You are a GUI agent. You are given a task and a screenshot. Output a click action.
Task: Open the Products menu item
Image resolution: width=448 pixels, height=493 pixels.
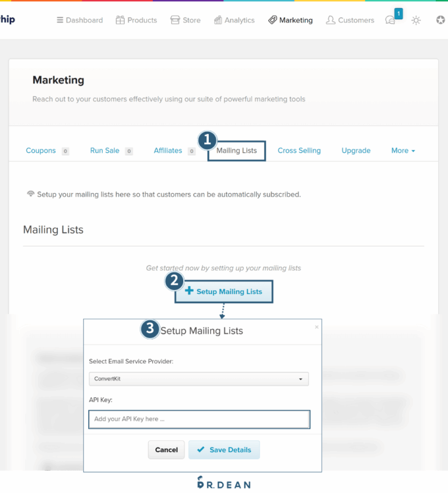[136, 20]
